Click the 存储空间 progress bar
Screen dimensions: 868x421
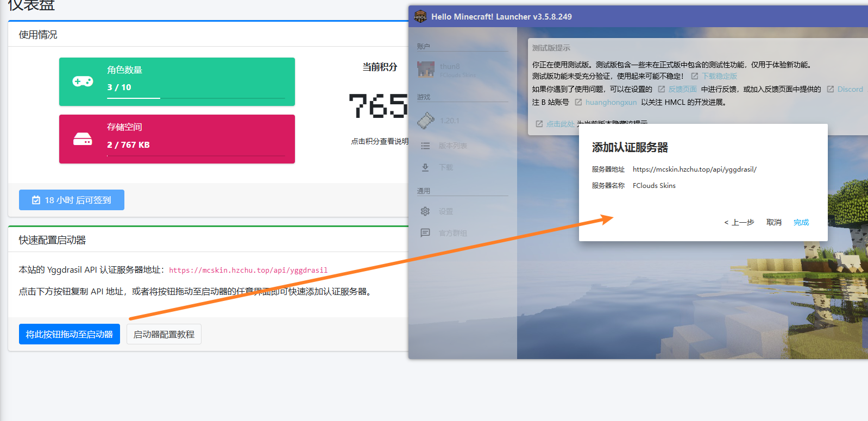196,156
